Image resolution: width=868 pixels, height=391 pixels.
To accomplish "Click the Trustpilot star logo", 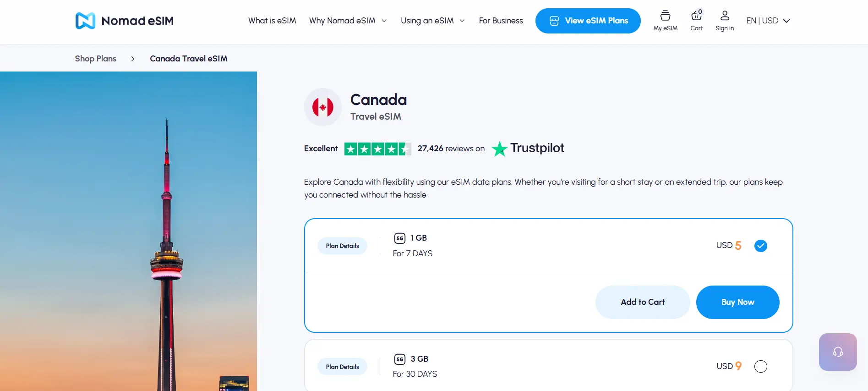I will pos(499,149).
